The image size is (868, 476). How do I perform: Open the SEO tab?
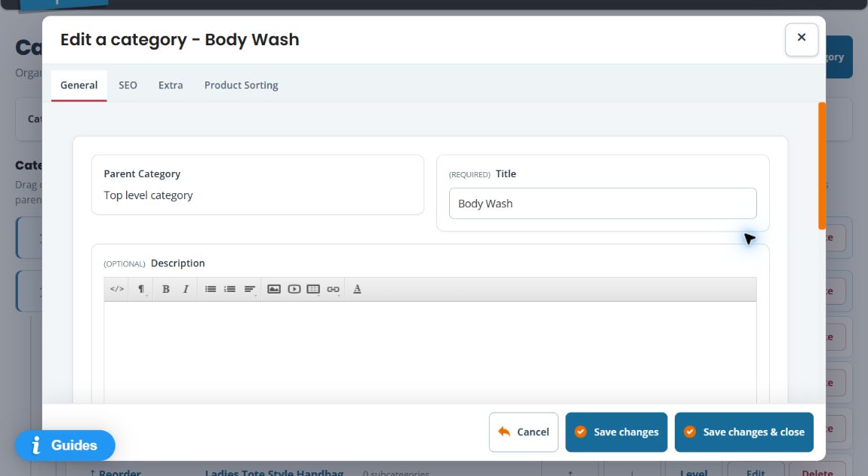click(128, 85)
